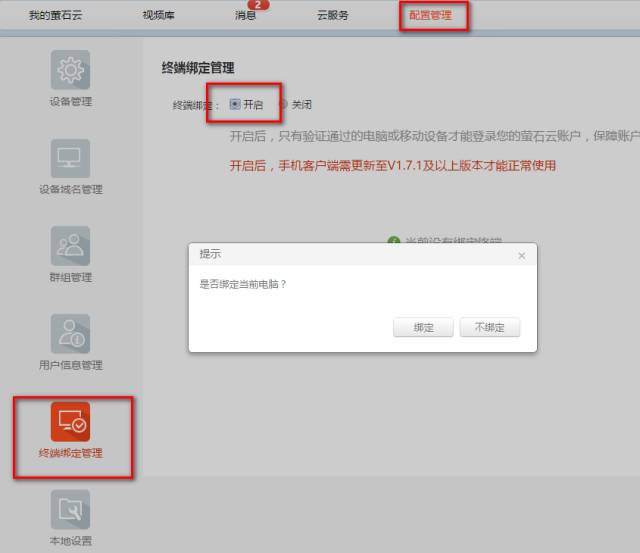Viewport: 640px width, 553px height.
Task: Open the 用户信息管理 user icon
Action: (x=70, y=334)
